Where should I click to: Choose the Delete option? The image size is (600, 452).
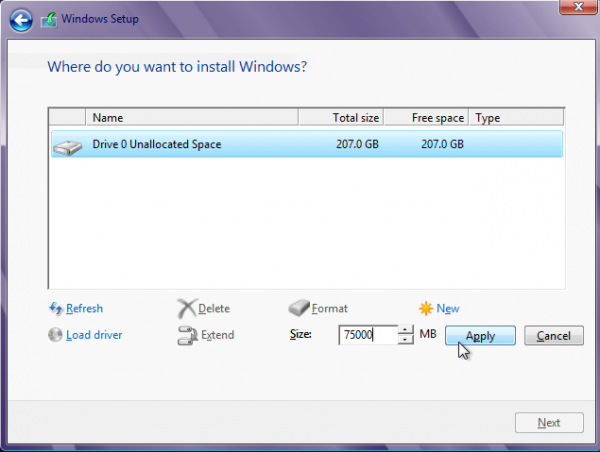pos(214,308)
